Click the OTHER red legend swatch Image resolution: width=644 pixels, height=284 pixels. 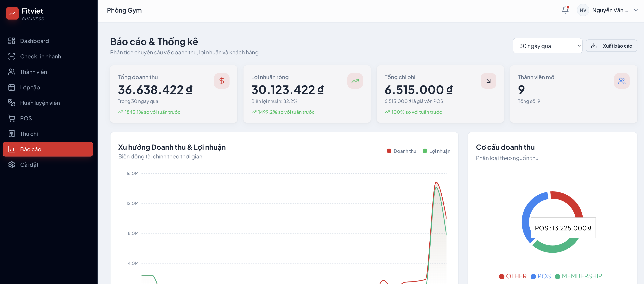[x=502, y=276]
